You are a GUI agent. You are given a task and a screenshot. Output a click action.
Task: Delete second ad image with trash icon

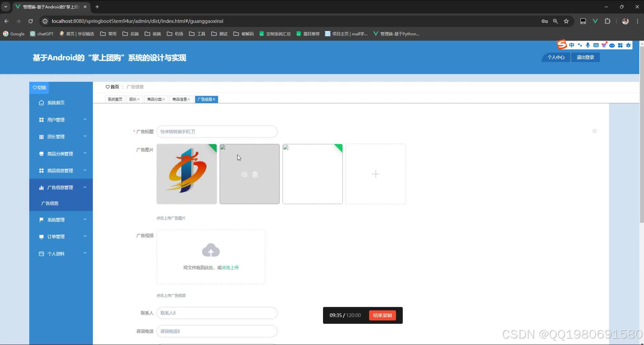point(255,174)
